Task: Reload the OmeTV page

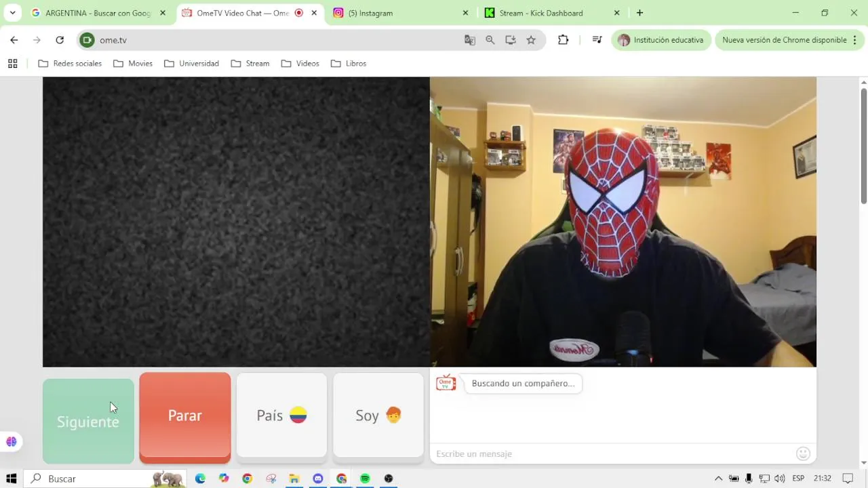Action: click(60, 40)
